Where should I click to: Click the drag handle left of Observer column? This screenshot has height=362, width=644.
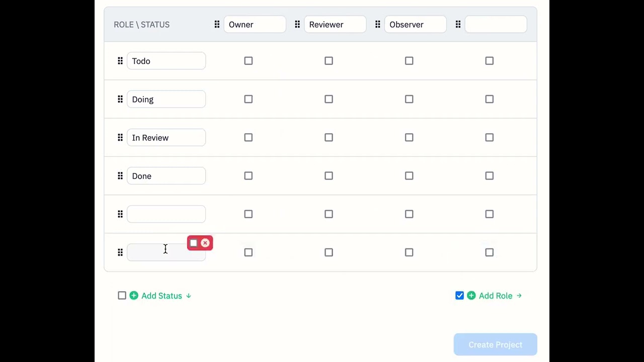[x=378, y=25]
